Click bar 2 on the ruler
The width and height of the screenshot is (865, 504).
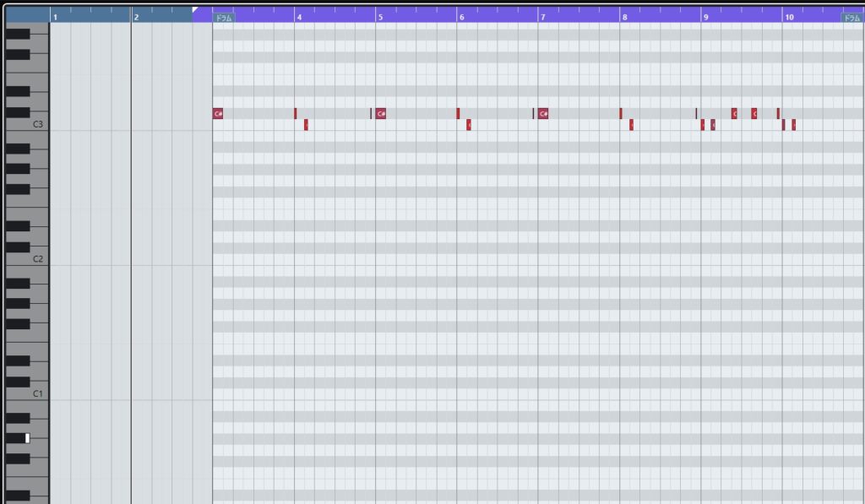tap(137, 16)
